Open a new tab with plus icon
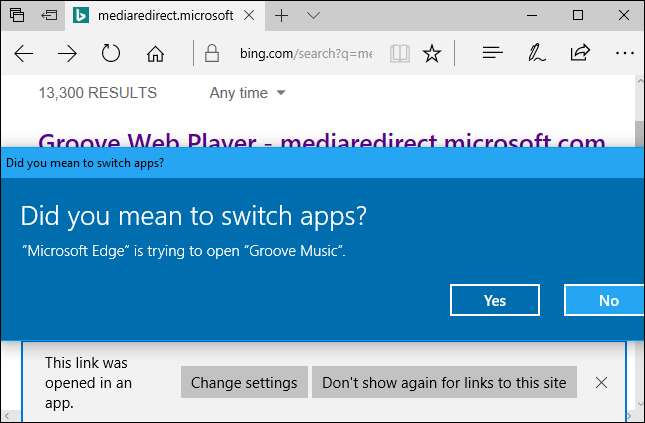 (281, 16)
